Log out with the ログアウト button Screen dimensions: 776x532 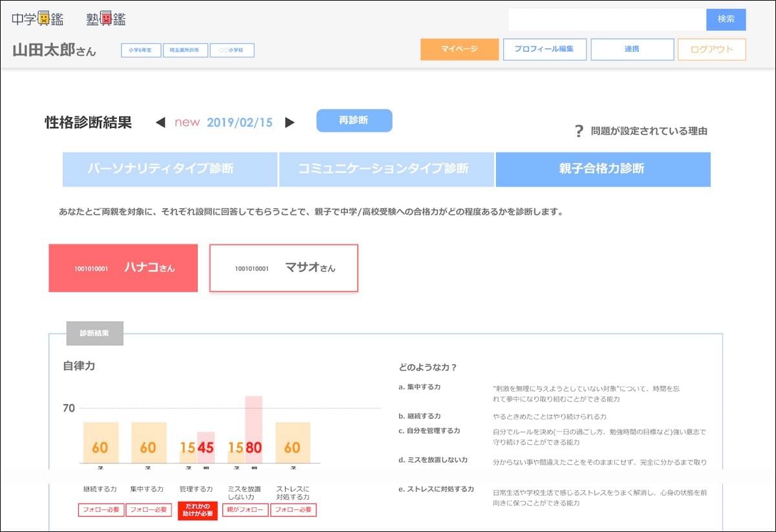(711, 50)
